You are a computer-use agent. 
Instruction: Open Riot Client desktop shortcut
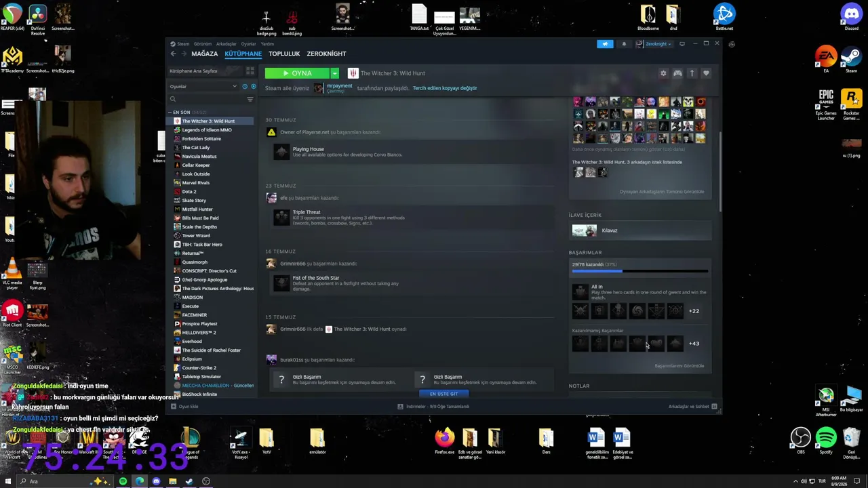pos(12,314)
